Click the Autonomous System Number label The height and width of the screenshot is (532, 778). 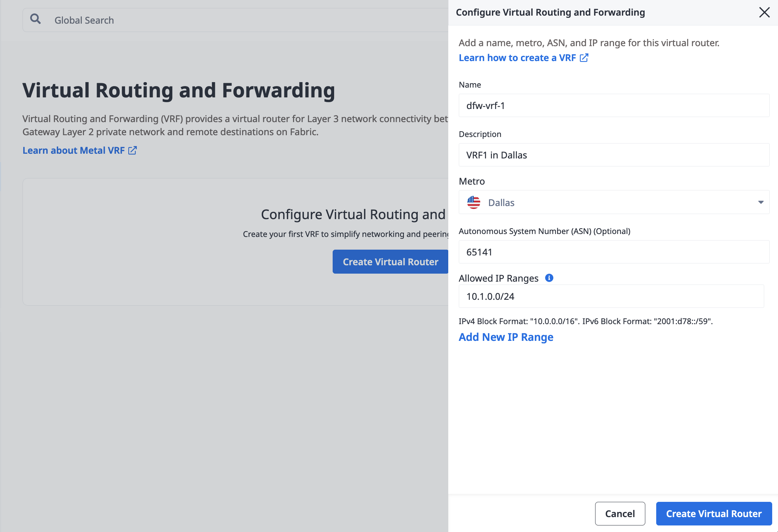click(x=544, y=231)
